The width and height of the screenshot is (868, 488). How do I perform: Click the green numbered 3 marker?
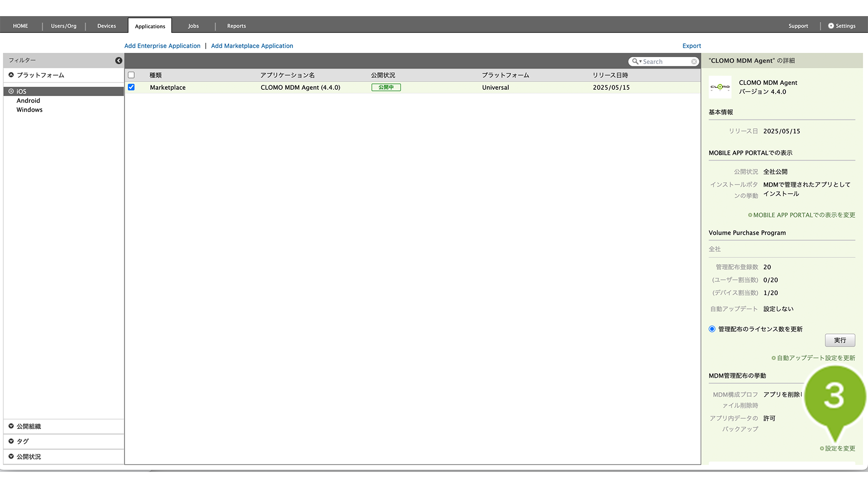pos(834,396)
